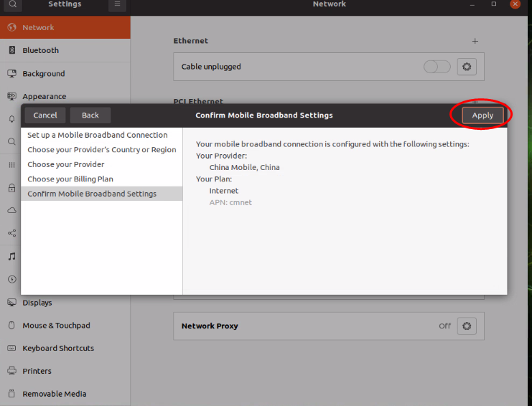Close the Settings window with the red X
The width and height of the screenshot is (532, 406).
coord(515,4)
